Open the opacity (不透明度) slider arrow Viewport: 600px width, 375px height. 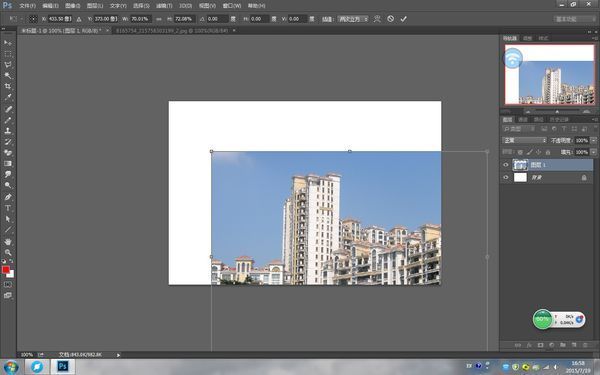click(x=593, y=140)
